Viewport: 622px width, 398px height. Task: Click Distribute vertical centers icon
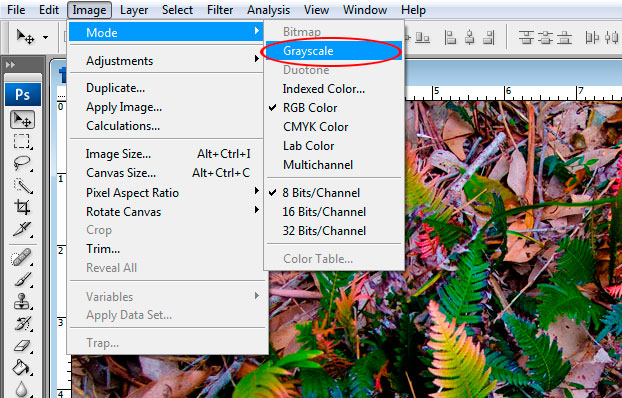tap(545, 38)
